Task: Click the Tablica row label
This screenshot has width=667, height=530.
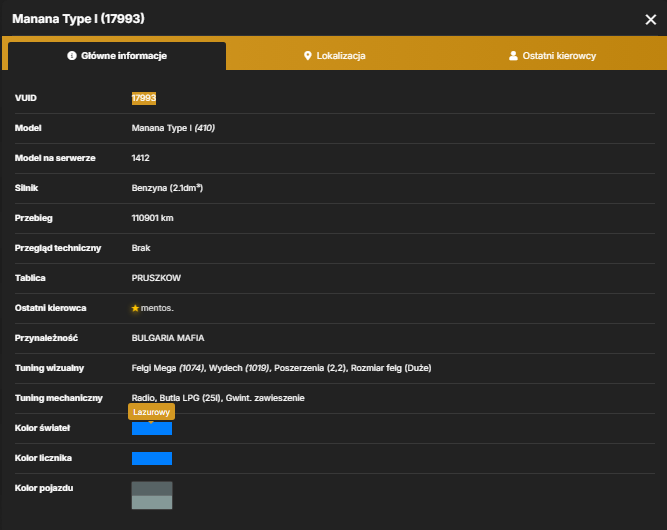Action: point(30,278)
